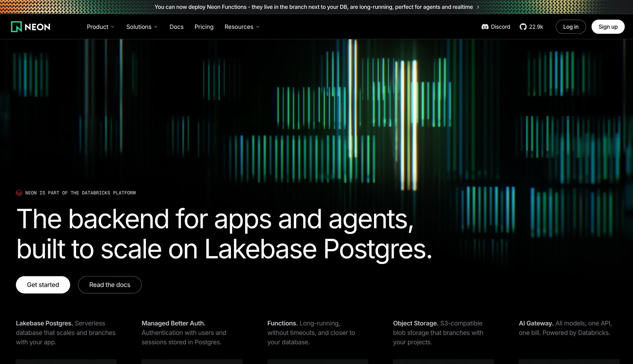Screen dimensions: 633x364
Task: Go to the Pricing page
Action: point(204,27)
